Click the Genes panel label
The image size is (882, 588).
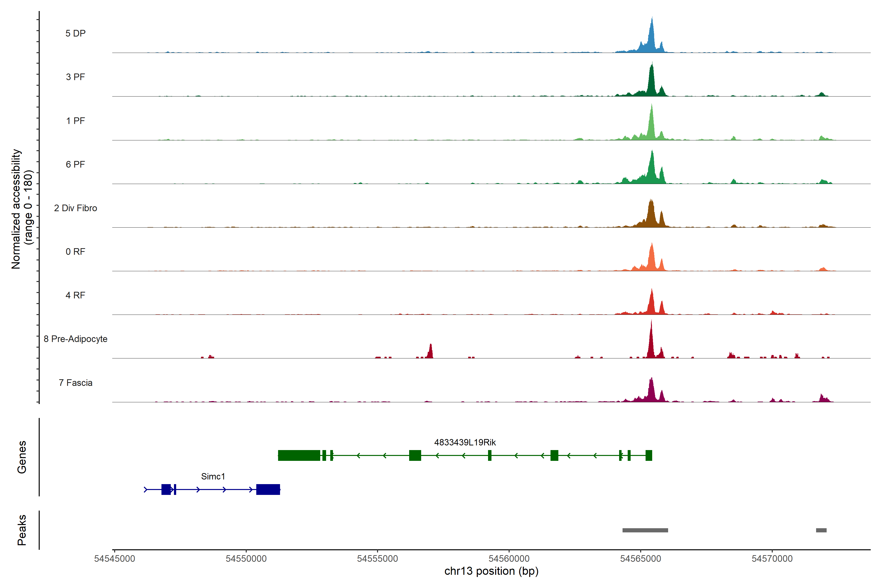(x=22, y=457)
